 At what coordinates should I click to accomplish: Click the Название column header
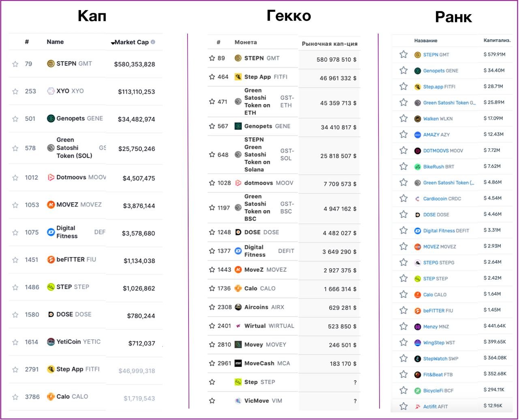pos(426,41)
